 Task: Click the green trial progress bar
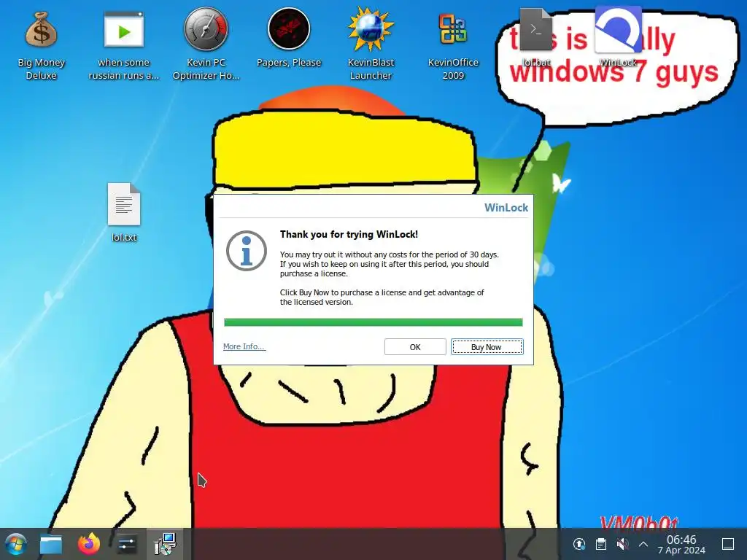click(x=373, y=322)
